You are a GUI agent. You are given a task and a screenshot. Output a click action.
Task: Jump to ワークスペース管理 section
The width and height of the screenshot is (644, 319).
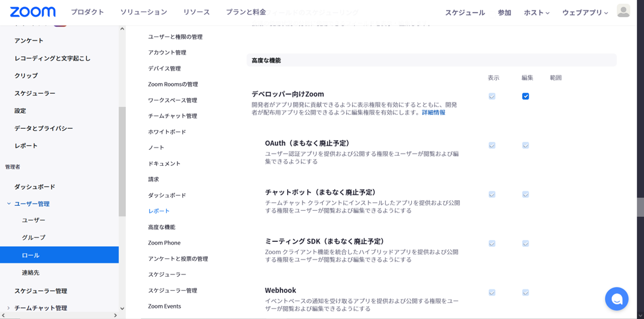(x=172, y=100)
